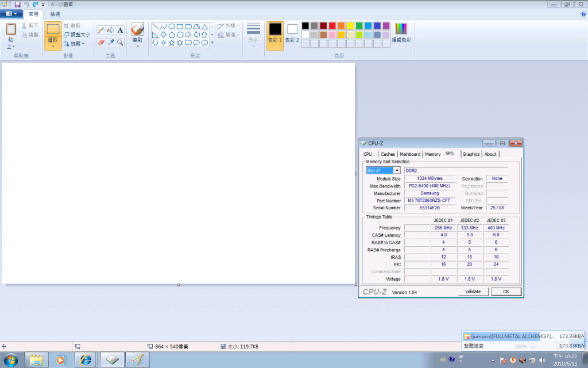Pick the red color from the palette
Screen dimensions: 588x368
pyautogui.click(x=332, y=26)
